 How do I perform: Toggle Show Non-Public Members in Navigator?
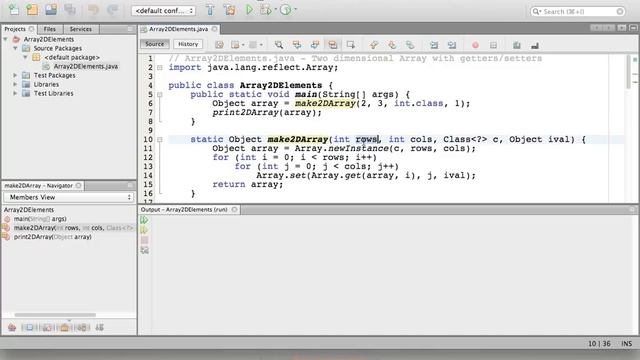[64, 327]
